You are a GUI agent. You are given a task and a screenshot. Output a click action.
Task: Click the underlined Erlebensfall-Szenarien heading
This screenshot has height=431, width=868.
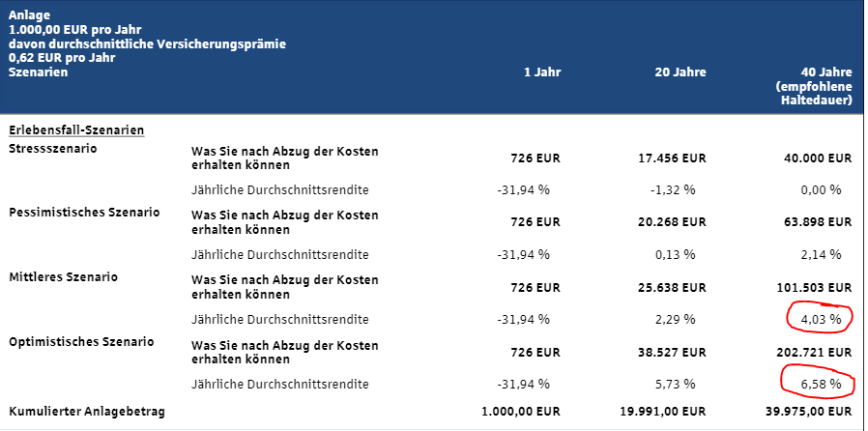point(76,129)
